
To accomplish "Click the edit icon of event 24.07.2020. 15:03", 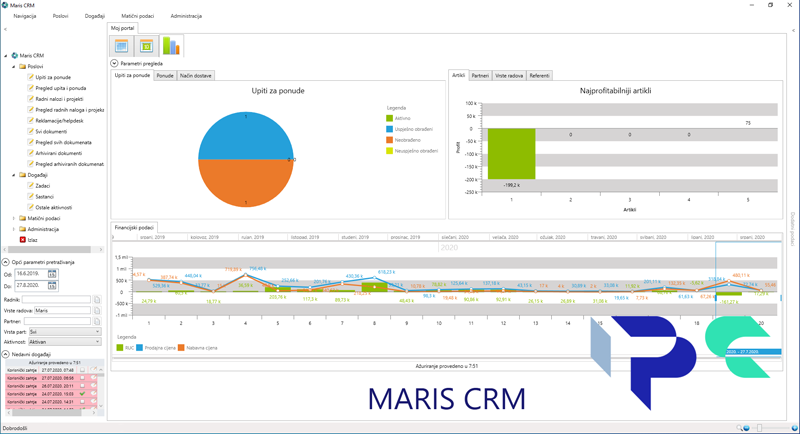I will point(93,394).
